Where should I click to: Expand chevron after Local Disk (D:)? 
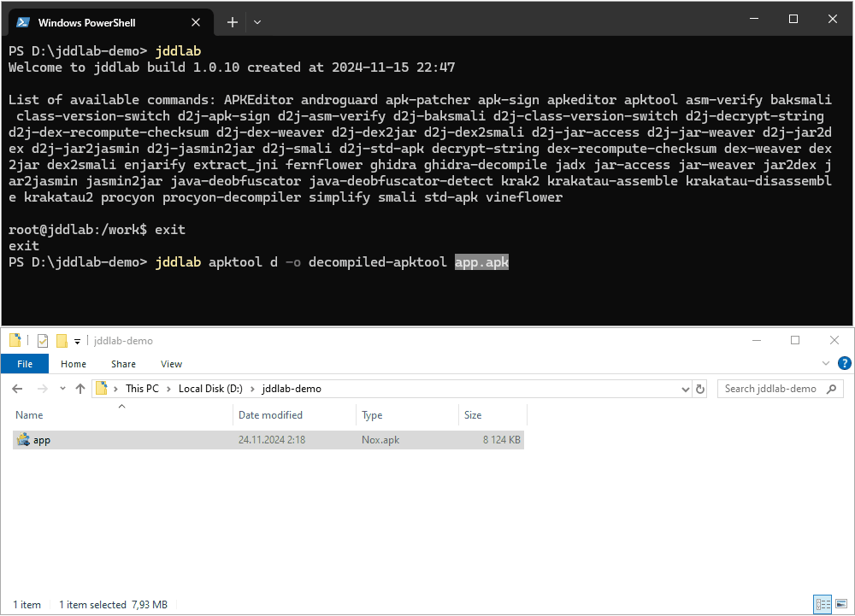pyautogui.click(x=252, y=389)
